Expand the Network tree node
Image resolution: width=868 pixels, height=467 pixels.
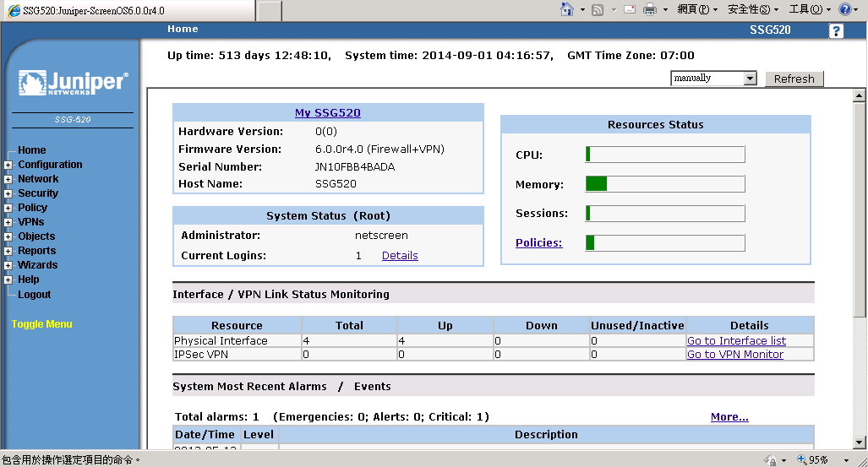point(8,179)
